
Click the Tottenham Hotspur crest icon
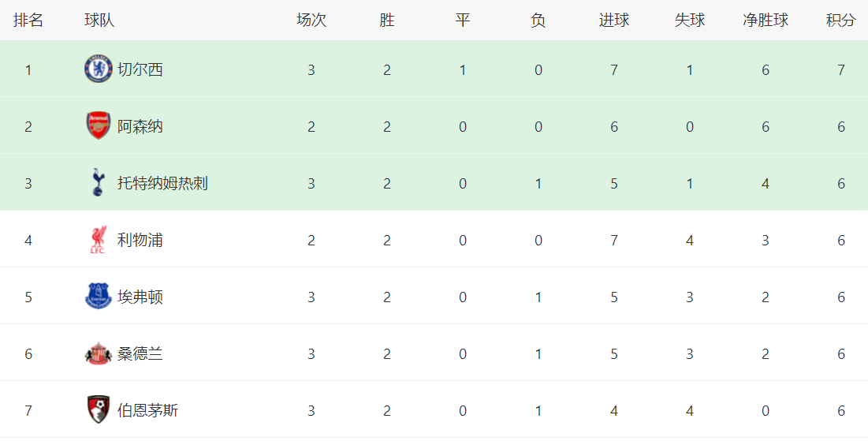[99, 183]
